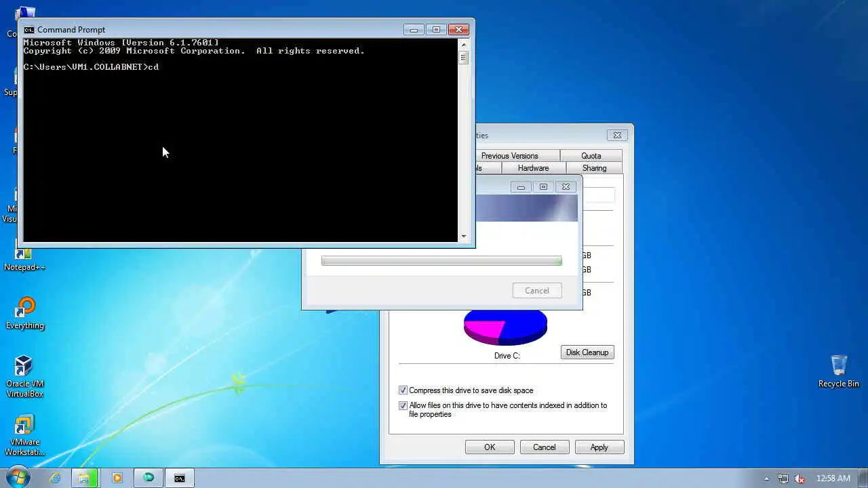The height and width of the screenshot is (488, 868).
Task: Click the green round app icon in taskbar
Action: (149, 478)
